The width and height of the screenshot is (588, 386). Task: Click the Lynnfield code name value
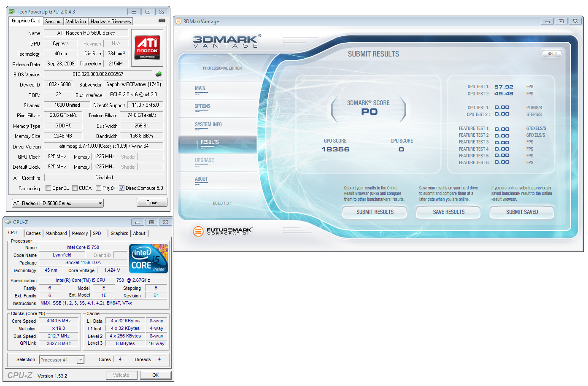(62, 255)
